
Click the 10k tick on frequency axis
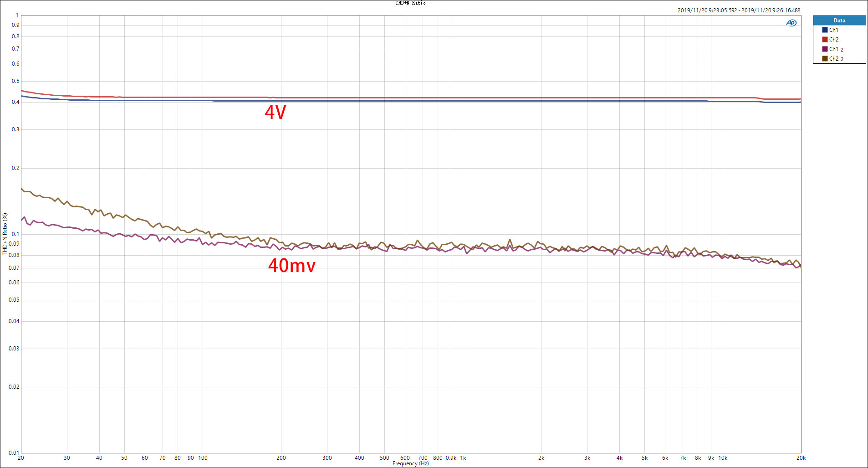pyautogui.click(x=723, y=458)
